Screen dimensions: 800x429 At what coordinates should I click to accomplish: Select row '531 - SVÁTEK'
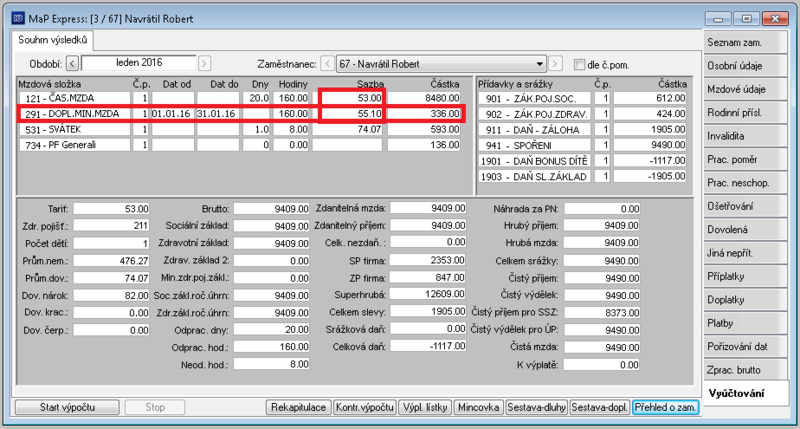coord(240,130)
